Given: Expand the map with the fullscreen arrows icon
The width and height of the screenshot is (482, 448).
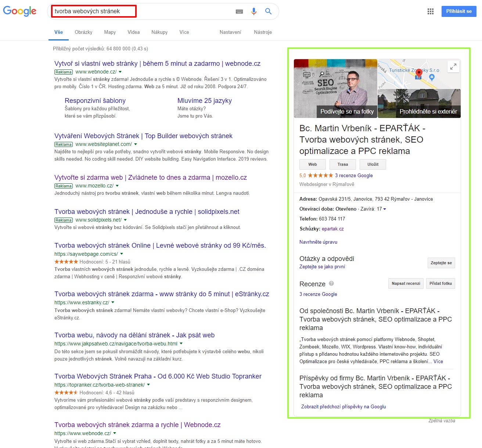Looking at the screenshot, I should tap(453, 67).
